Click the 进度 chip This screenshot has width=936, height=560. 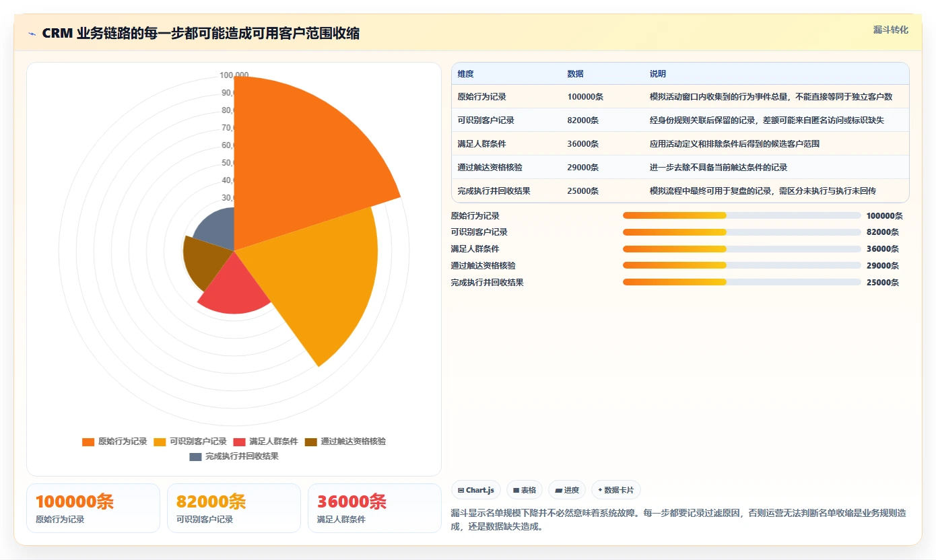point(567,490)
